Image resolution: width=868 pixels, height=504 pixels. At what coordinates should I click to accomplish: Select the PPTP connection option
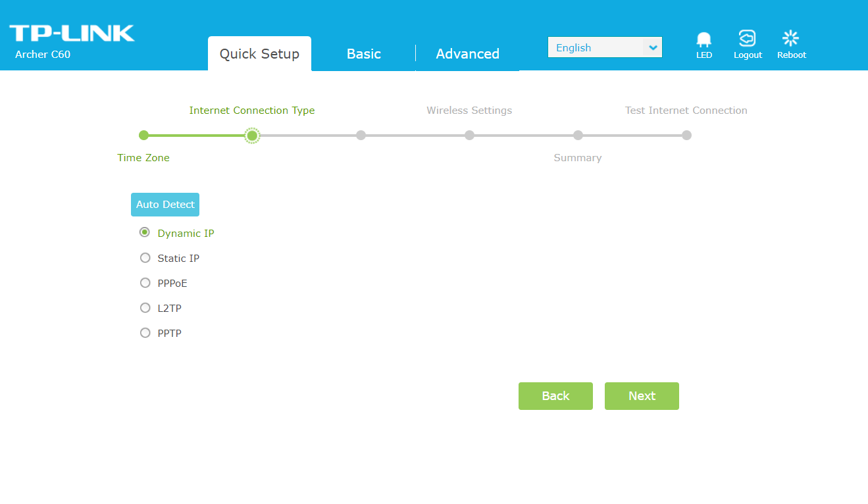[x=145, y=333]
